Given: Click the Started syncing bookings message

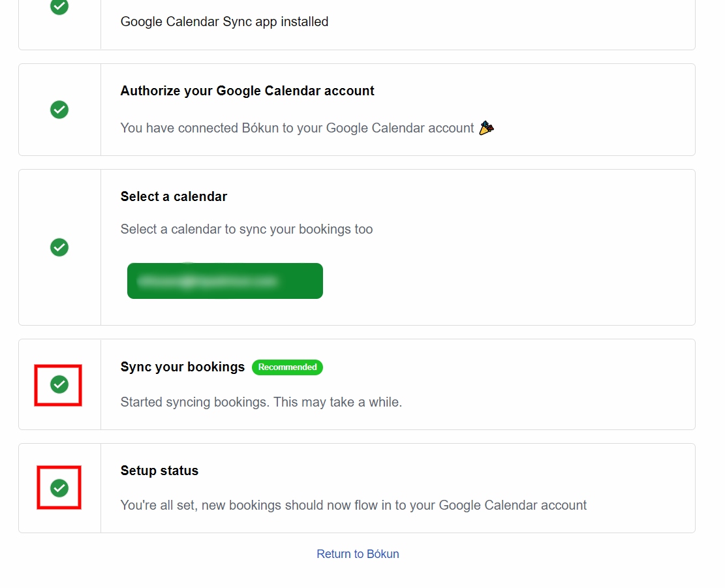Looking at the screenshot, I should pyautogui.click(x=261, y=402).
